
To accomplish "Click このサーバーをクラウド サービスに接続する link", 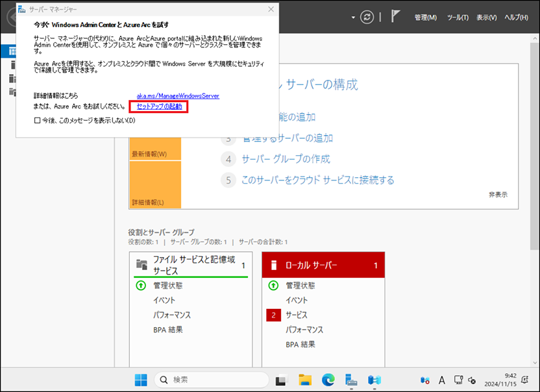I will [317, 180].
